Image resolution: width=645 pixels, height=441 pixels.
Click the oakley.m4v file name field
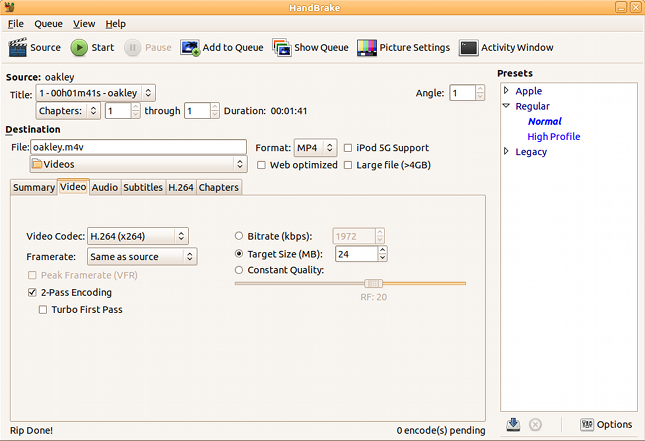coord(138,147)
